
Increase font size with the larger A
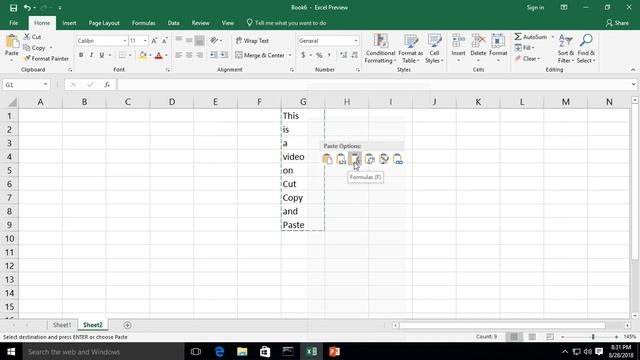(154, 41)
